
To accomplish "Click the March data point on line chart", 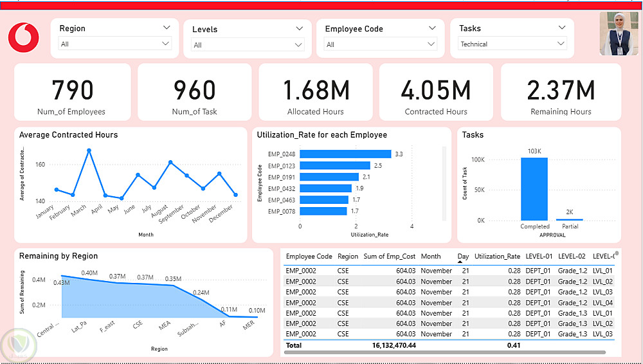I will pos(89,150).
